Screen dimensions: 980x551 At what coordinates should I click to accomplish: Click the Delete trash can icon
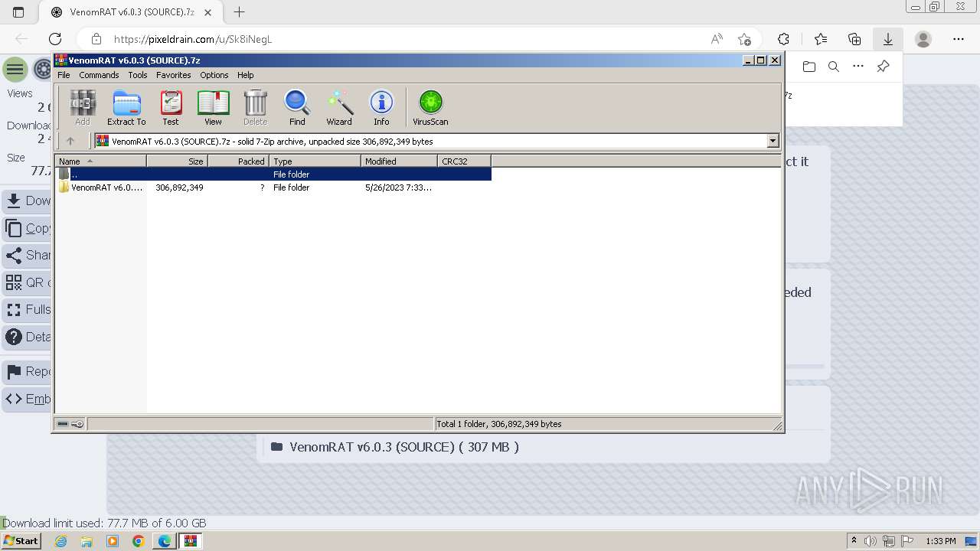click(255, 107)
